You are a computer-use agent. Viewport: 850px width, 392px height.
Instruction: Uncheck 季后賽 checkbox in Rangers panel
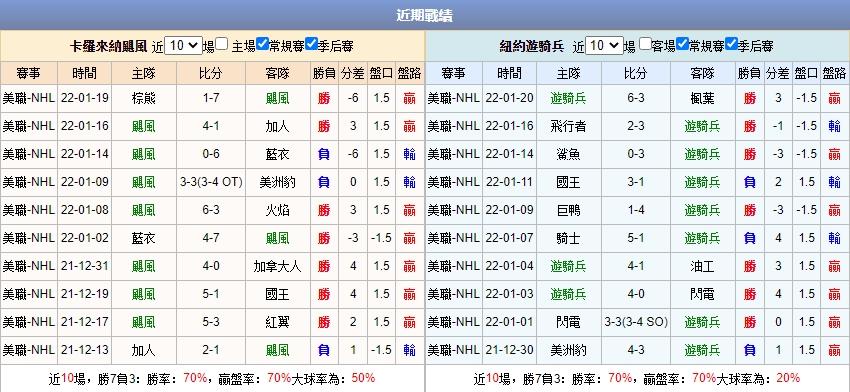(x=731, y=44)
